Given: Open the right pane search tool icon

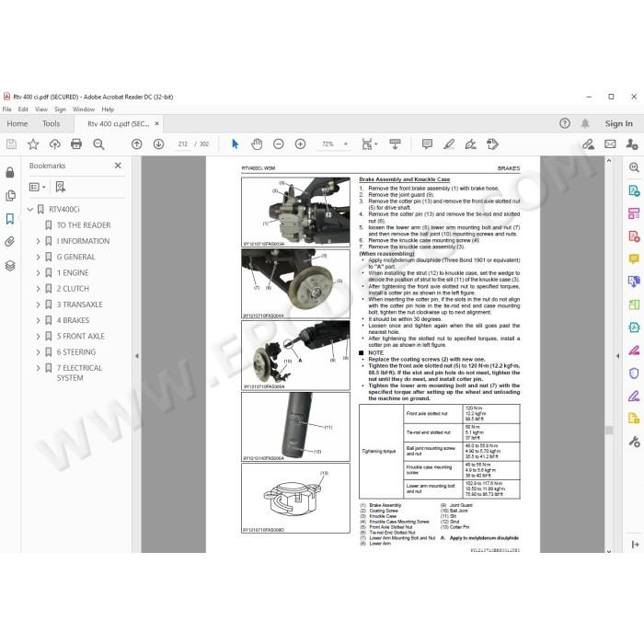Looking at the screenshot, I should (634, 167).
